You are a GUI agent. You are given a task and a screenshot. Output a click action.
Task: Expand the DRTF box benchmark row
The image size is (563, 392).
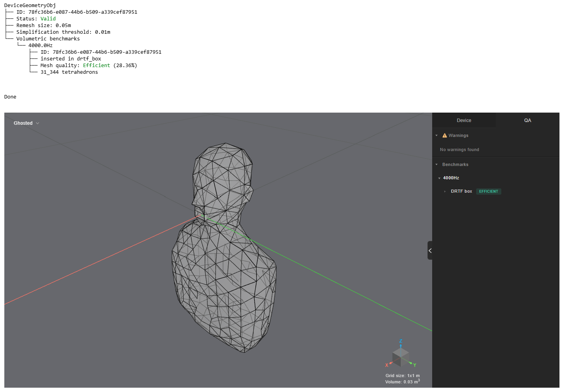pyautogui.click(x=445, y=191)
